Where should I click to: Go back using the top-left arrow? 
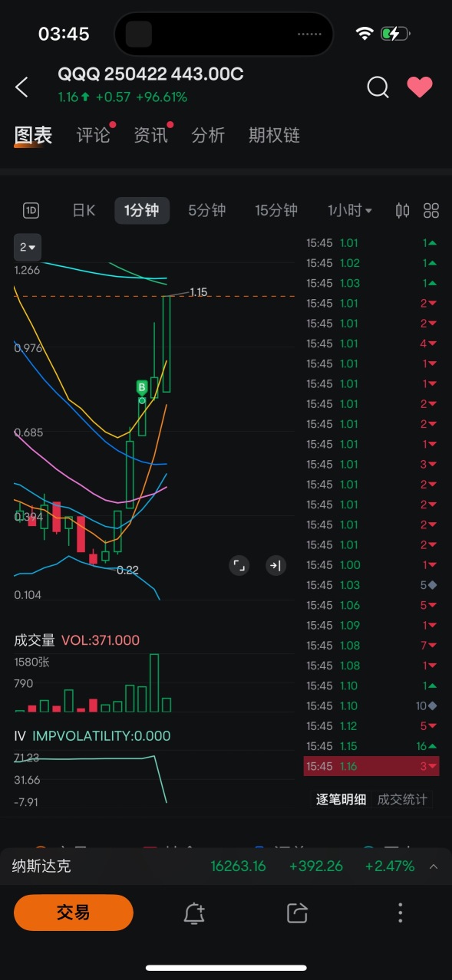(x=21, y=87)
